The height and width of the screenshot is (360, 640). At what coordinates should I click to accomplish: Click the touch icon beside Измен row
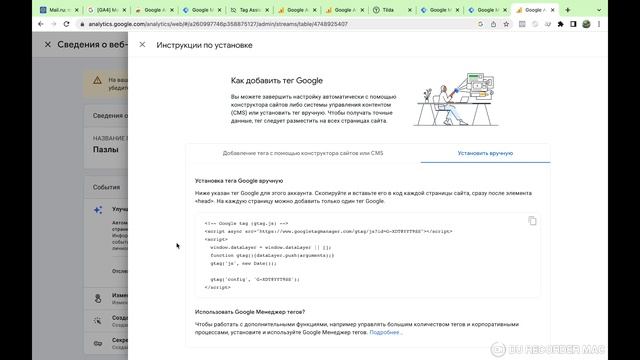coord(98,298)
